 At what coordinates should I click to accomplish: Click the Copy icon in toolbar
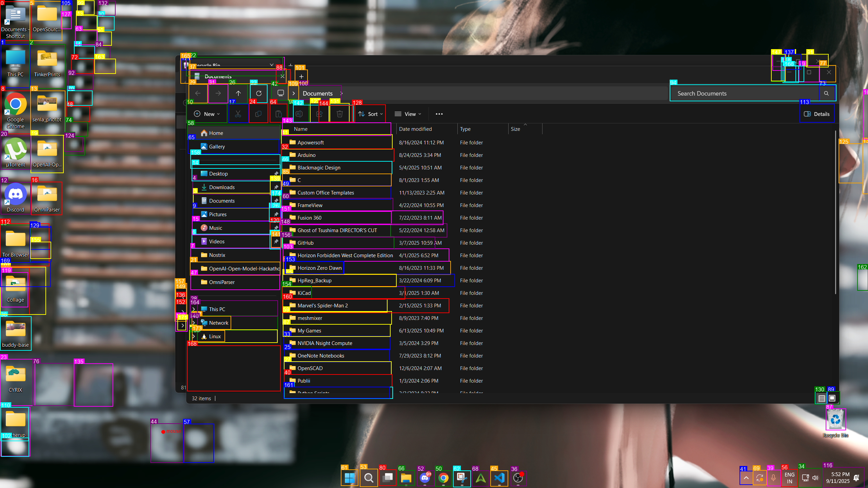click(x=258, y=114)
